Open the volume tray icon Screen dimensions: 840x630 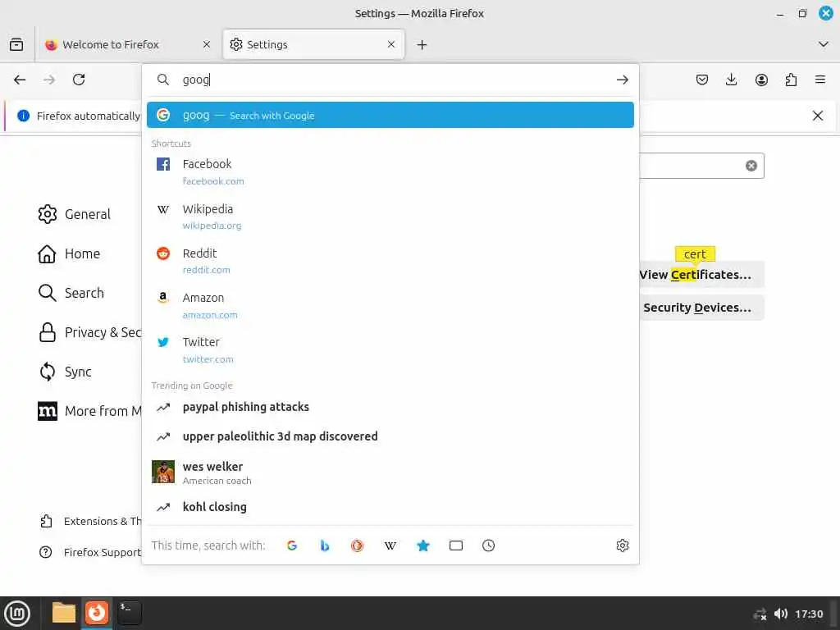click(781, 614)
